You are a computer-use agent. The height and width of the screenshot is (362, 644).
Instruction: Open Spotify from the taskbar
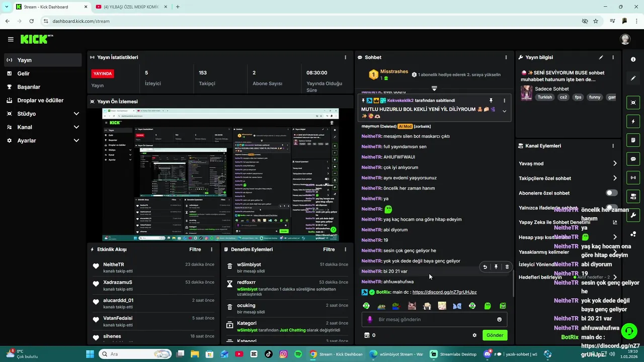point(298,354)
